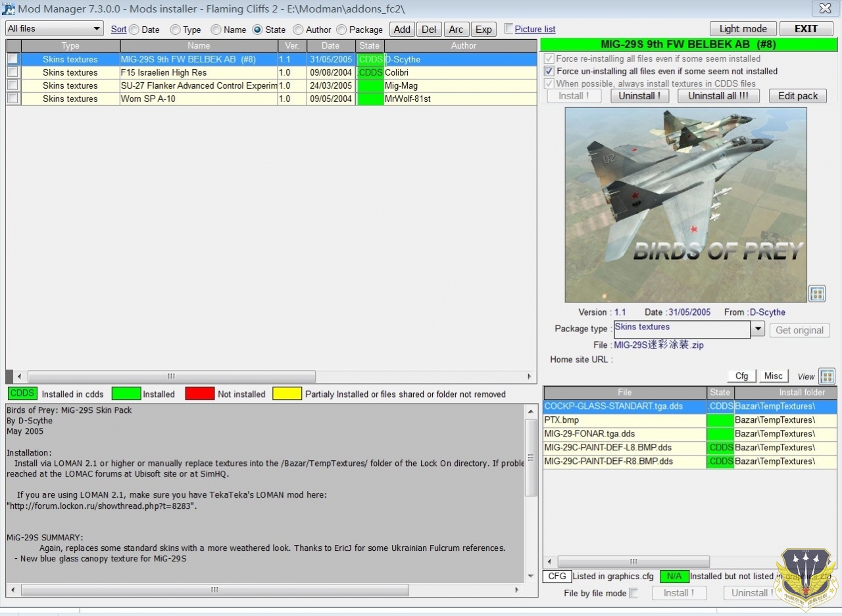The image size is (842, 616).
Task: Click the Uninstall ! button under options
Action: [639, 95]
